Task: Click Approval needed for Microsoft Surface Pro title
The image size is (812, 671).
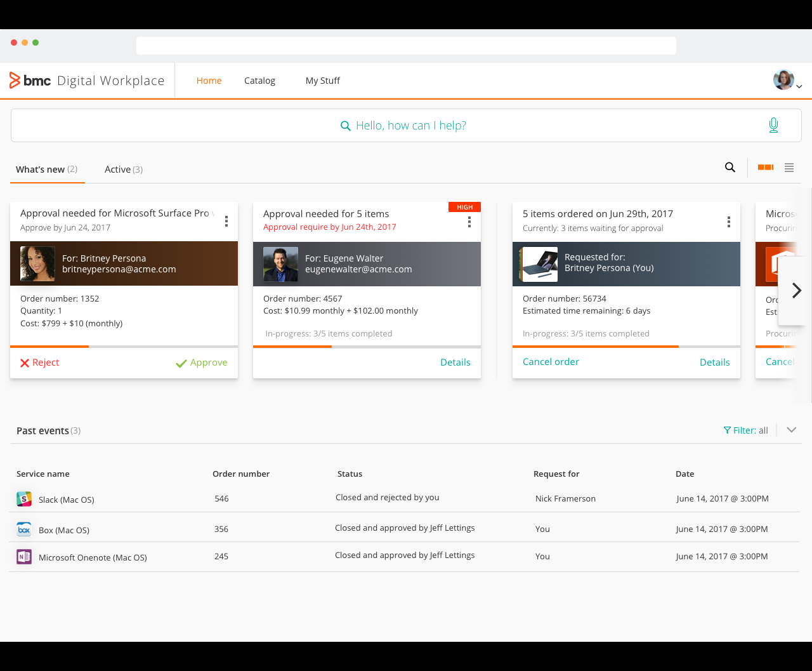Action: [x=117, y=213]
